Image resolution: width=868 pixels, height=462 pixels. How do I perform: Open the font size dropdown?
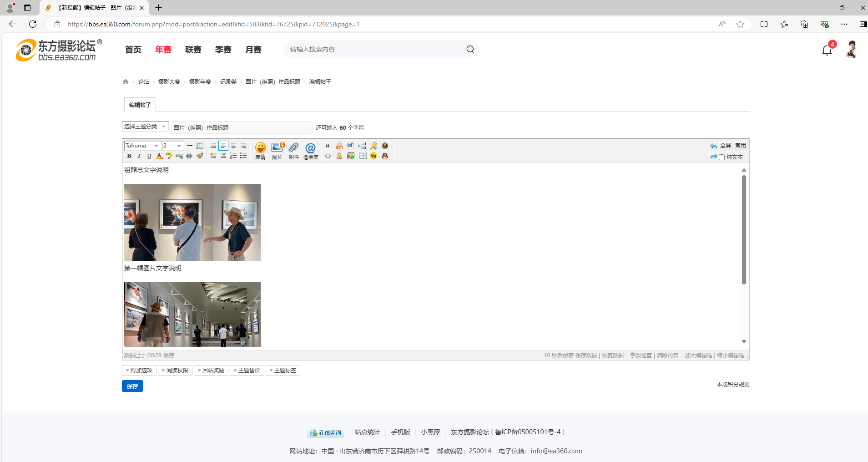pyautogui.click(x=173, y=146)
